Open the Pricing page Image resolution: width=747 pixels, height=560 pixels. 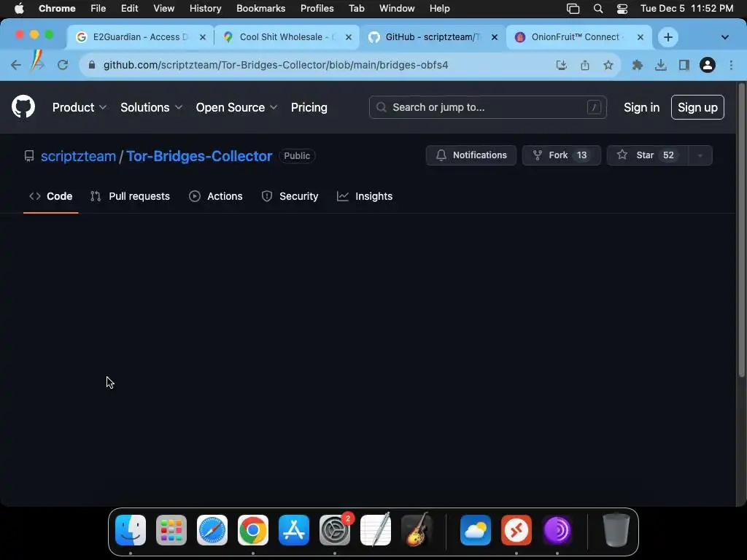[309, 107]
